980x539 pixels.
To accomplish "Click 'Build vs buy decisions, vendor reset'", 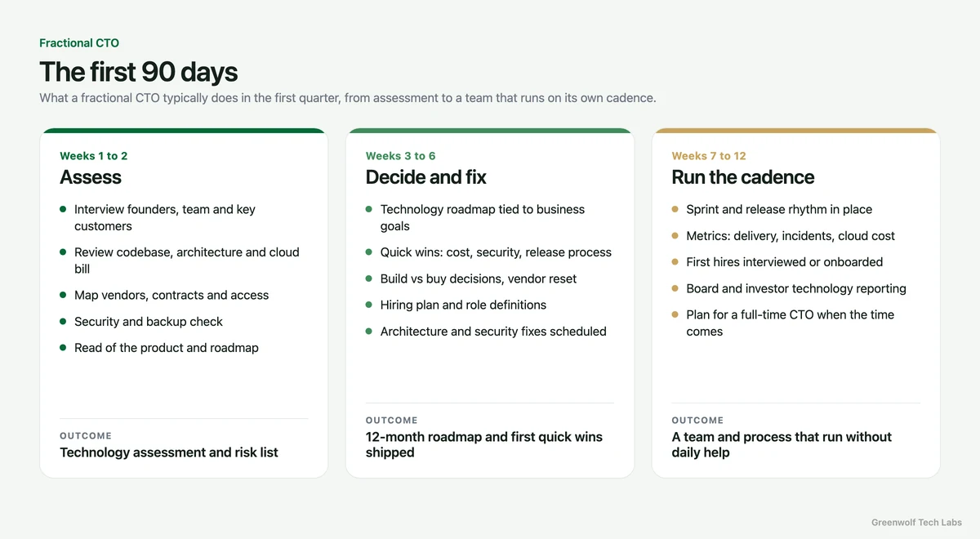I will pos(479,278).
